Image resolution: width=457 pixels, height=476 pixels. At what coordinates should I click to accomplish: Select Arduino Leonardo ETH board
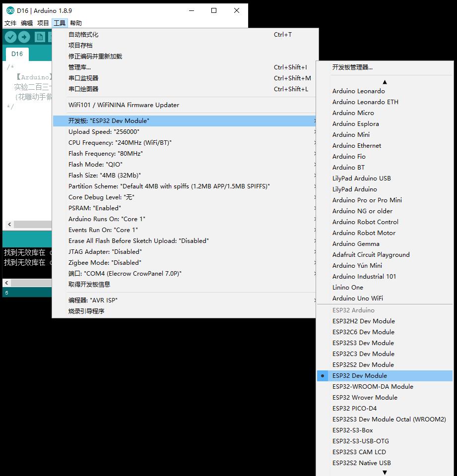pyautogui.click(x=385, y=102)
